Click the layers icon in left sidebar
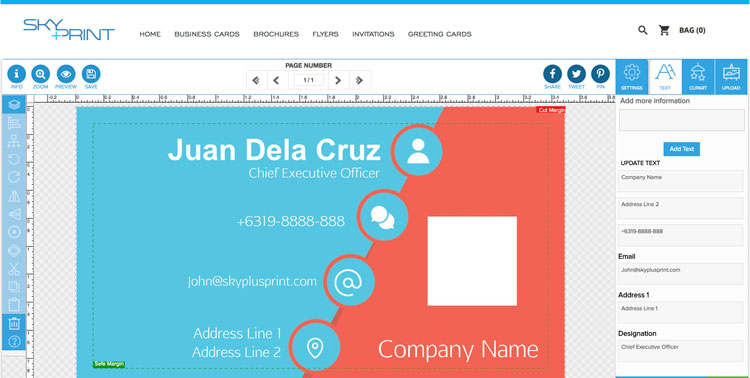Viewport: 750px width, 378px height. click(14, 104)
